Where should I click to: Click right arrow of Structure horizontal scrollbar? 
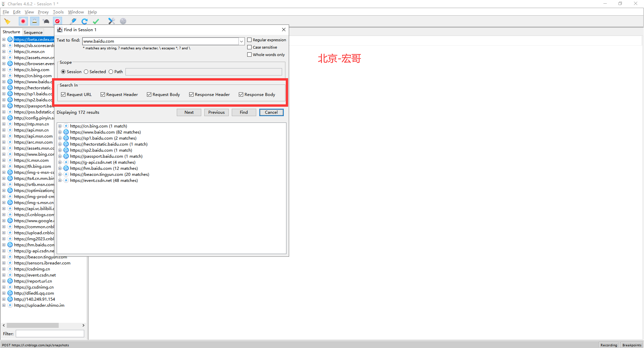pos(83,326)
